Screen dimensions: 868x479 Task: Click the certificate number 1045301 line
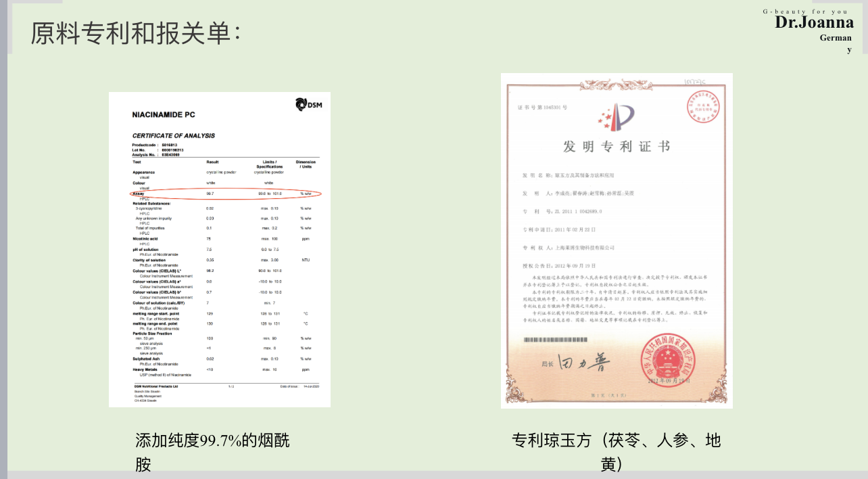542,108
